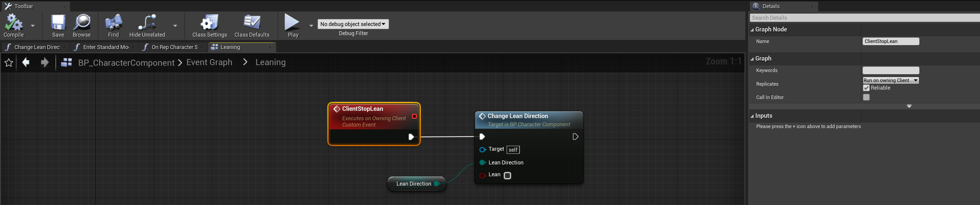Viewport: 980px width, 205px height.
Task: Toggle Call In Editor checkbox
Action: pyautogui.click(x=866, y=98)
